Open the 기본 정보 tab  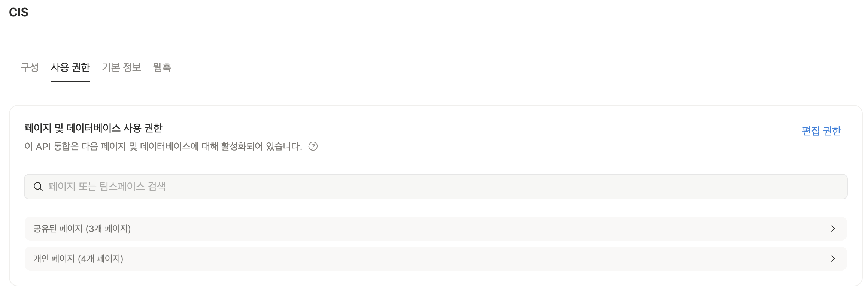(121, 67)
